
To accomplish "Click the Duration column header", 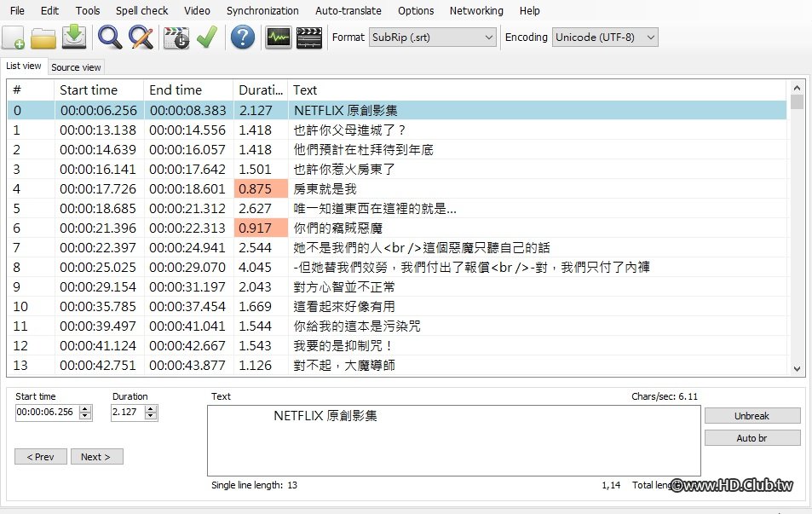I will [x=261, y=90].
